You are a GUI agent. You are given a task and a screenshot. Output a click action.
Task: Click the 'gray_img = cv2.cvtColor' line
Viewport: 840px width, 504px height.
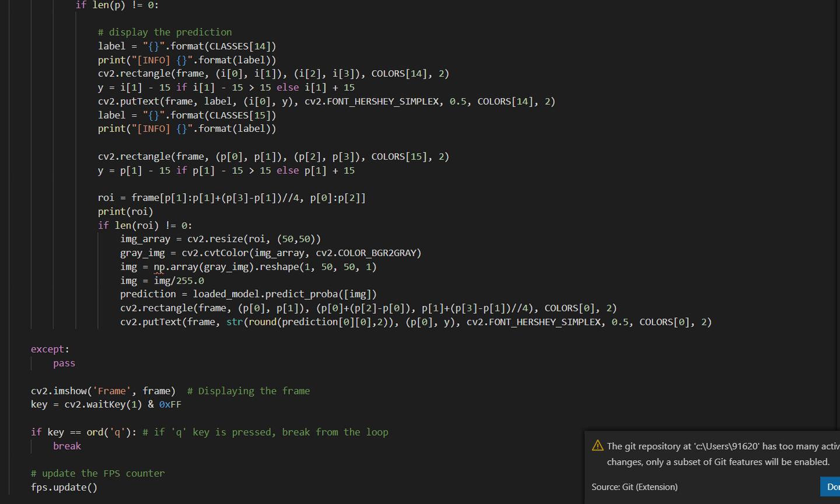[271, 253]
